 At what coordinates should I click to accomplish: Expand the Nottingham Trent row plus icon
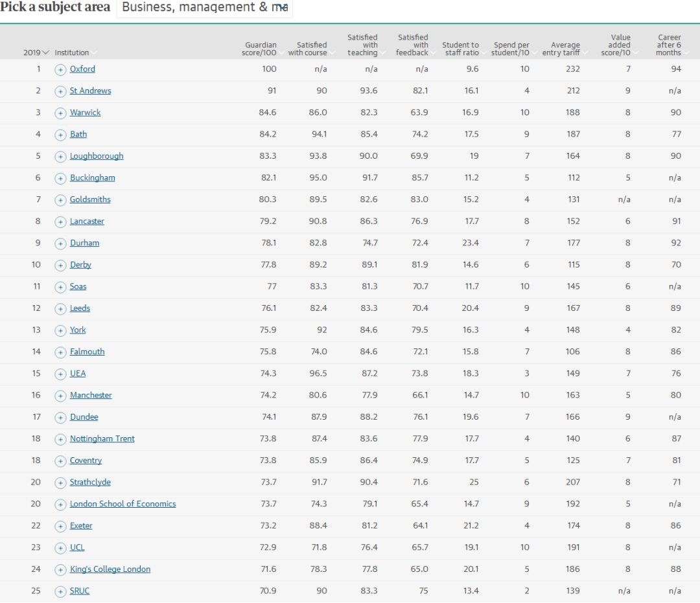[60, 439]
